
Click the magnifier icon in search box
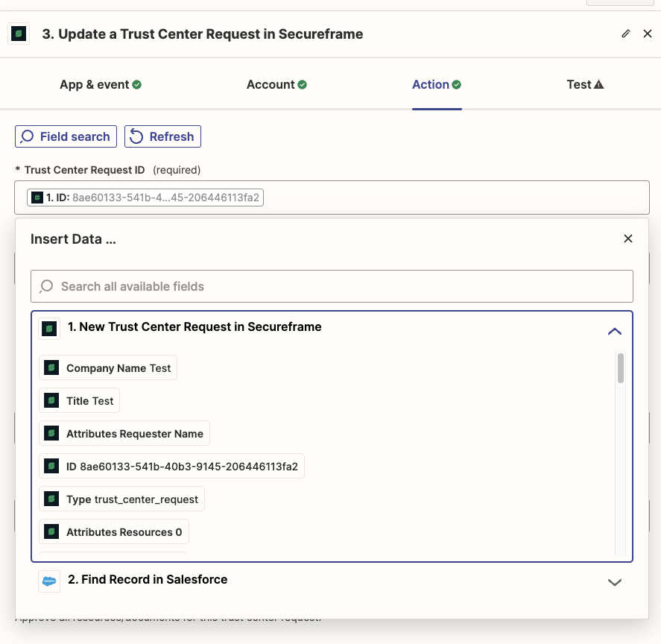[46, 286]
